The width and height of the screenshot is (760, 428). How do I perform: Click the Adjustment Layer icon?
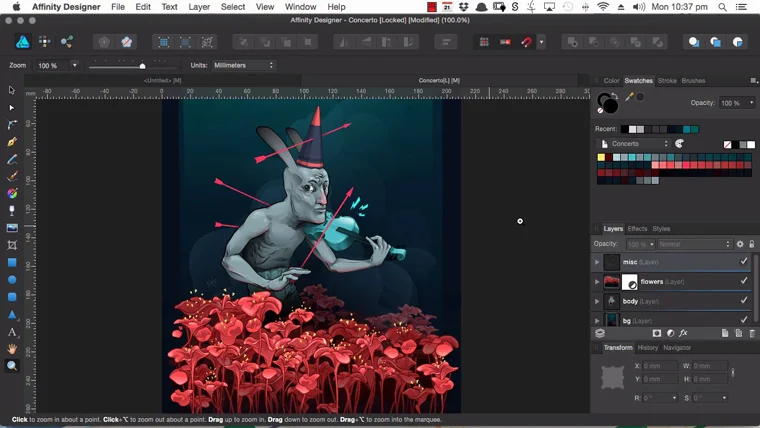click(670, 333)
